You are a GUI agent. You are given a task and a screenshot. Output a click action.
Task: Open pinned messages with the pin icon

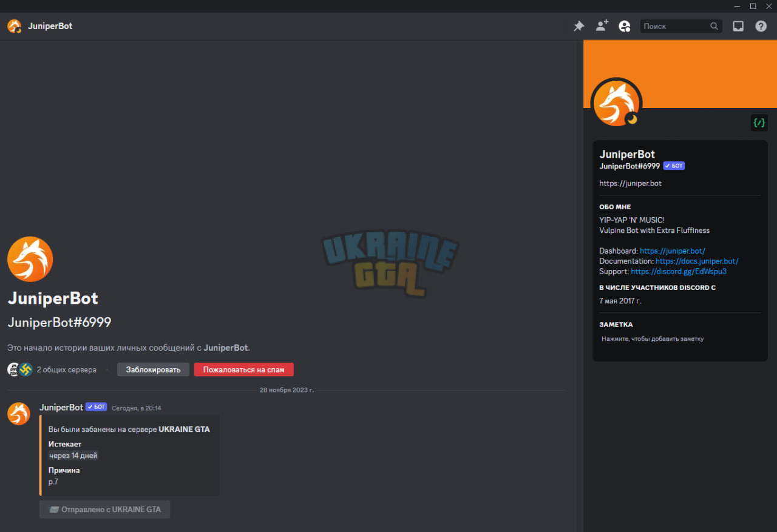[x=579, y=26]
